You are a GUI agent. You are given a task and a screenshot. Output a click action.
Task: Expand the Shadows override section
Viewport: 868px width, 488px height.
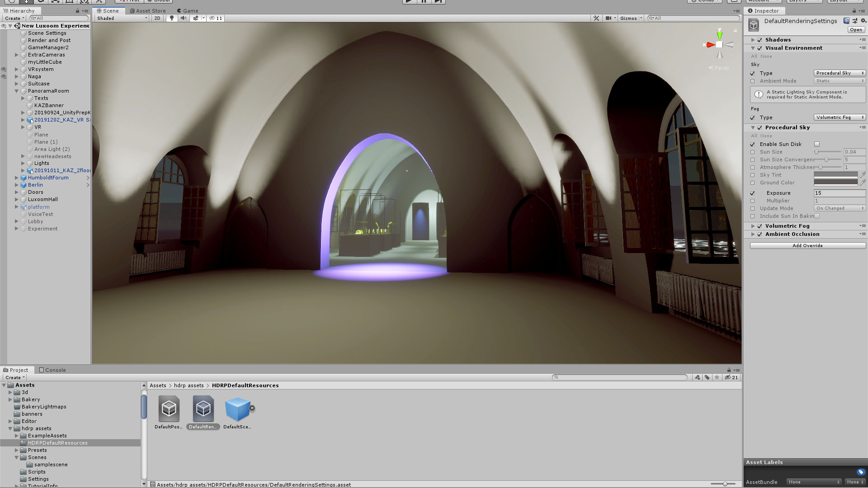pyautogui.click(x=753, y=40)
